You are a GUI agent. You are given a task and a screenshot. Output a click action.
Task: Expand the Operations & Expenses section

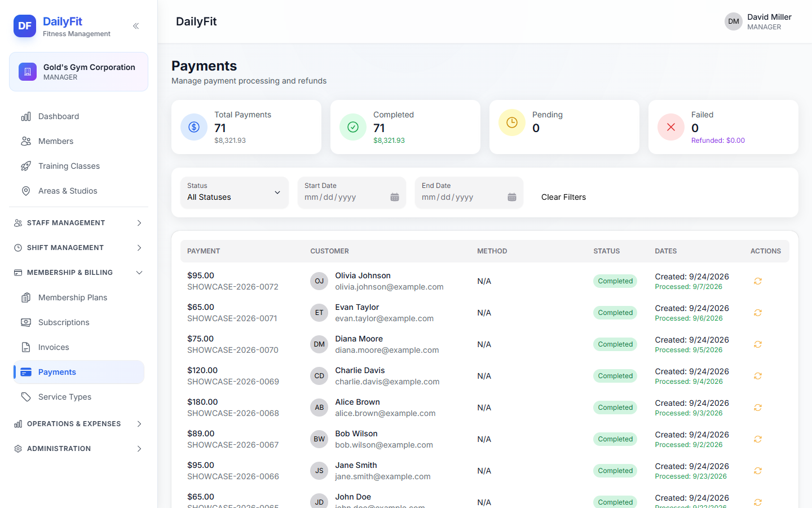pos(78,424)
